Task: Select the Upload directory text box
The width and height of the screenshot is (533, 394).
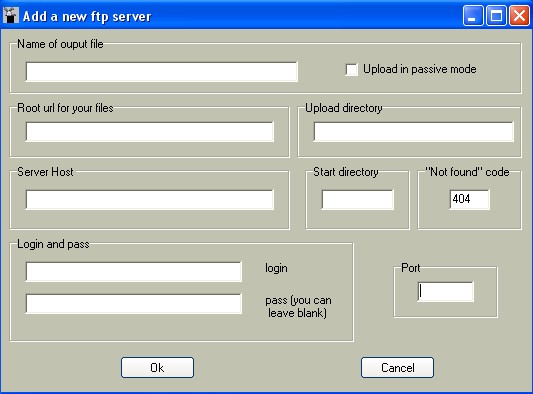Action: click(x=414, y=132)
